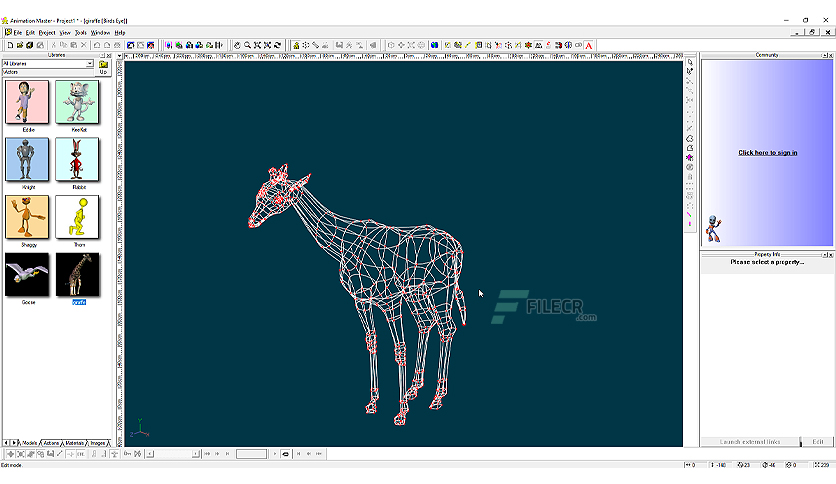Image resolution: width=836 pixels, height=484 pixels.
Task: Click the library tabs scroll-right arrow
Action: click(x=14, y=443)
